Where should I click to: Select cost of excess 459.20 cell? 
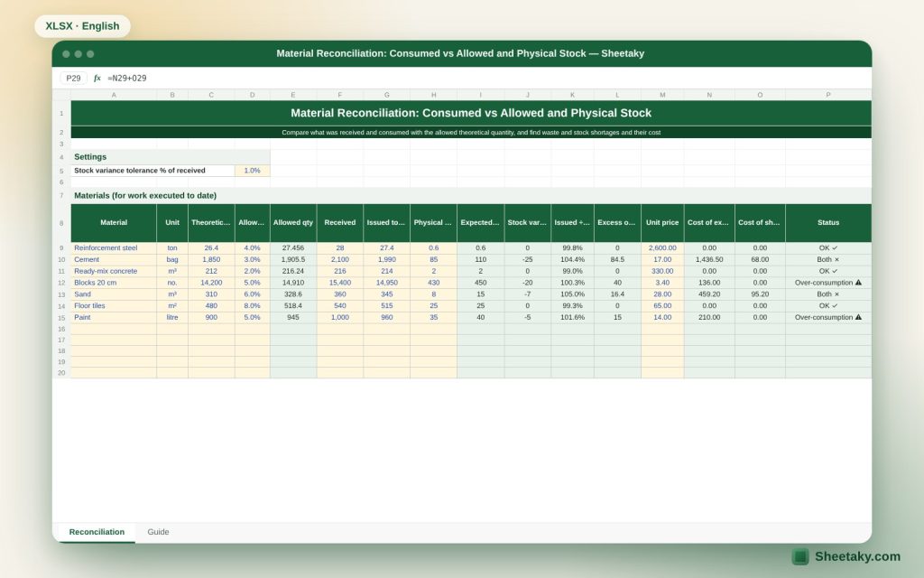point(709,294)
